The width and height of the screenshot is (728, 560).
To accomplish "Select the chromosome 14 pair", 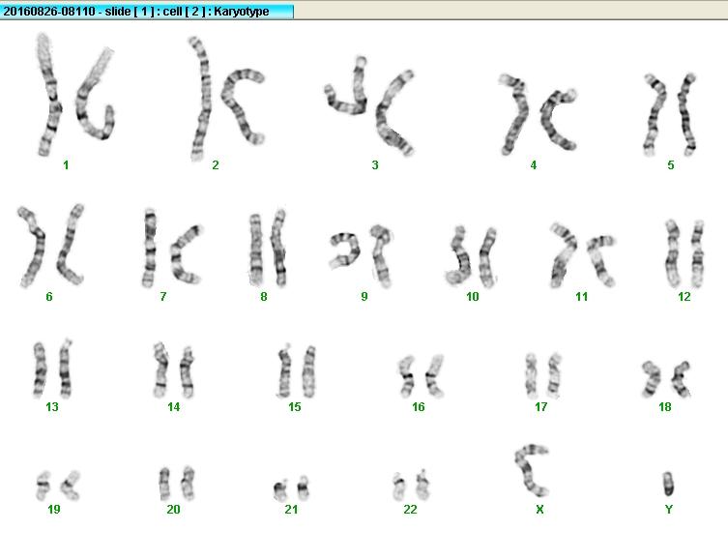I will 173,370.
